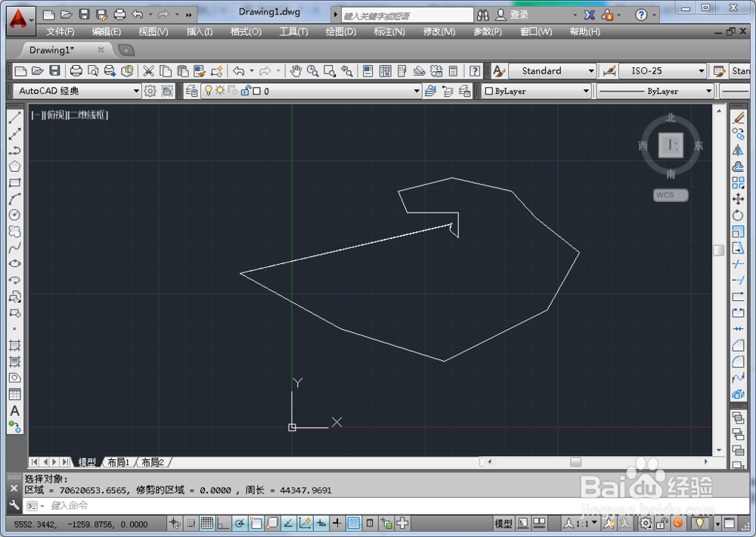Select the Fillet modify tool

[x=738, y=362]
